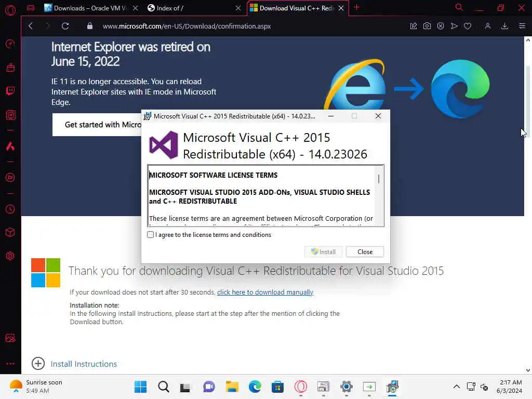Open File Explorer from taskbar
Viewport: 532px width, 399px height.
coord(232,387)
